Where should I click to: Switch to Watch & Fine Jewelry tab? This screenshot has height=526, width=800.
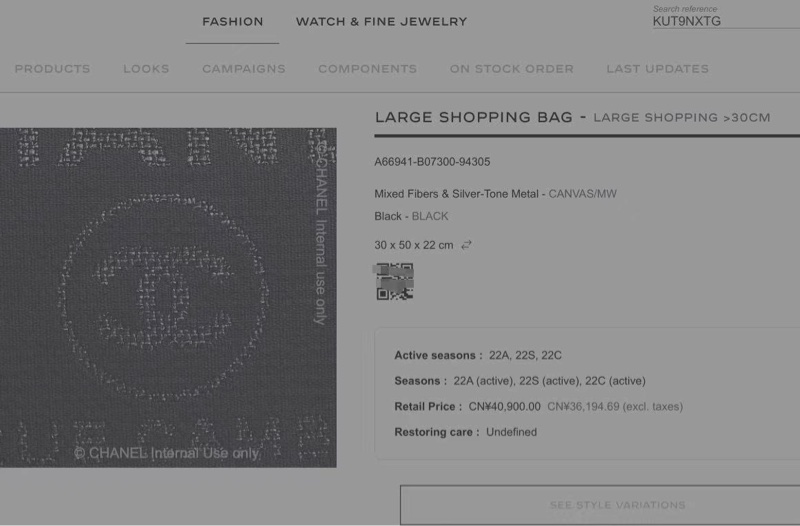(x=381, y=21)
